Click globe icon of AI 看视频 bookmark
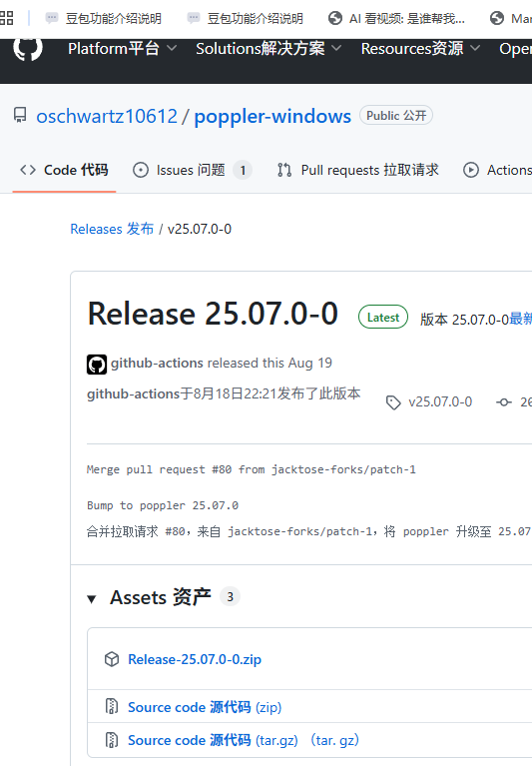Viewport: 532px width, 766px height. [334, 19]
